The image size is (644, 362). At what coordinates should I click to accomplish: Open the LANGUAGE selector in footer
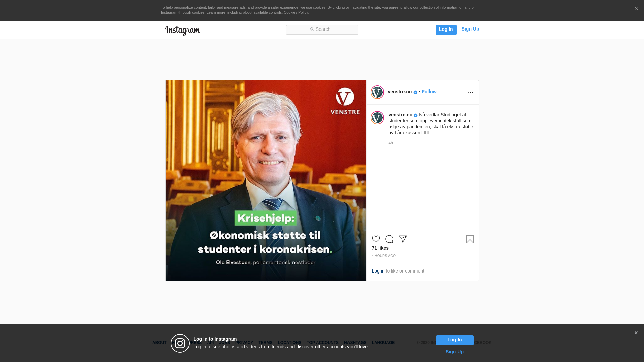pyautogui.click(x=383, y=343)
